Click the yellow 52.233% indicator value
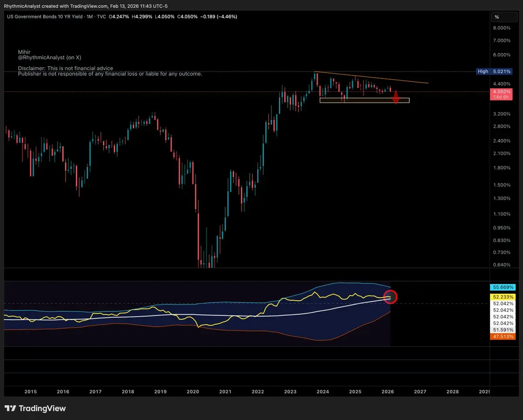 [503, 297]
